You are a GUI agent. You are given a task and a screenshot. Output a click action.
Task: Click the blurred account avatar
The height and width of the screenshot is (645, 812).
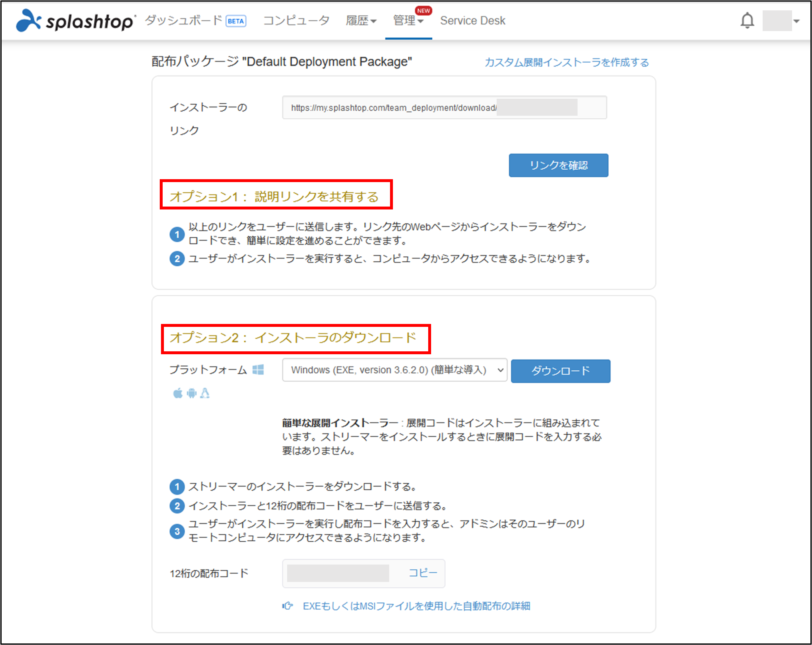(x=777, y=21)
